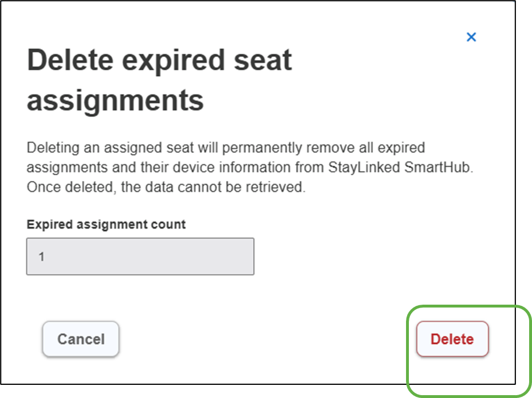This screenshot has height=398, width=532.
Task: Click the 'Expired assignment count' label
Action: pos(106,224)
